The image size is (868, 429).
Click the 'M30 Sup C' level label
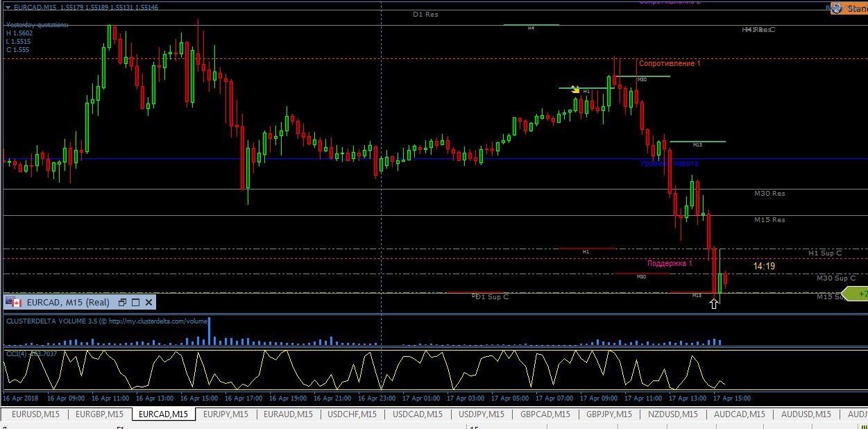tap(836, 278)
